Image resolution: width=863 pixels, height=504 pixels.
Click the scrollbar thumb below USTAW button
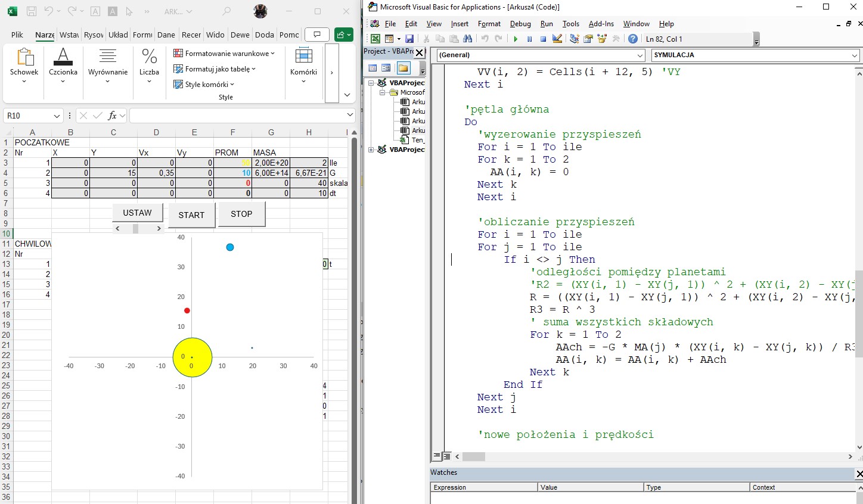136,229
